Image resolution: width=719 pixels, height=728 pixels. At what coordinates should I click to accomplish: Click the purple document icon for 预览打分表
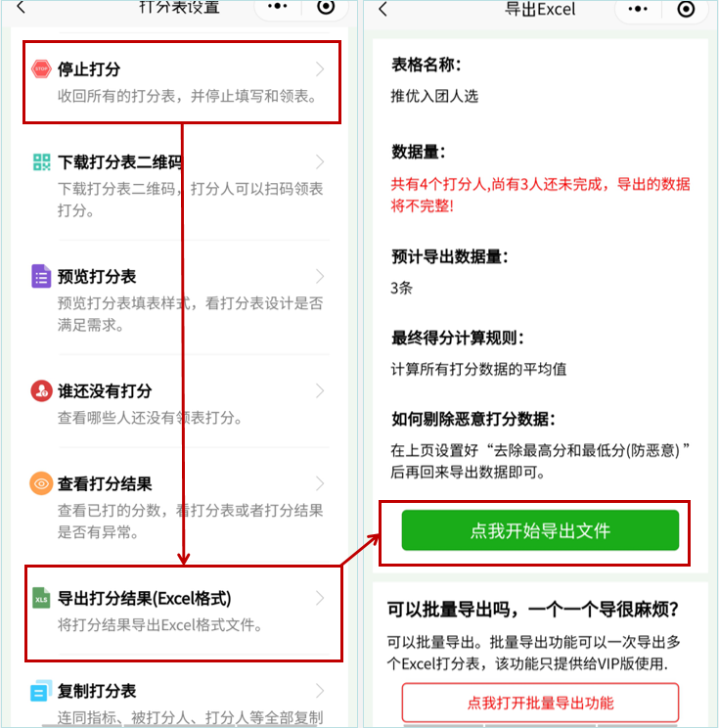pos(41,276)
